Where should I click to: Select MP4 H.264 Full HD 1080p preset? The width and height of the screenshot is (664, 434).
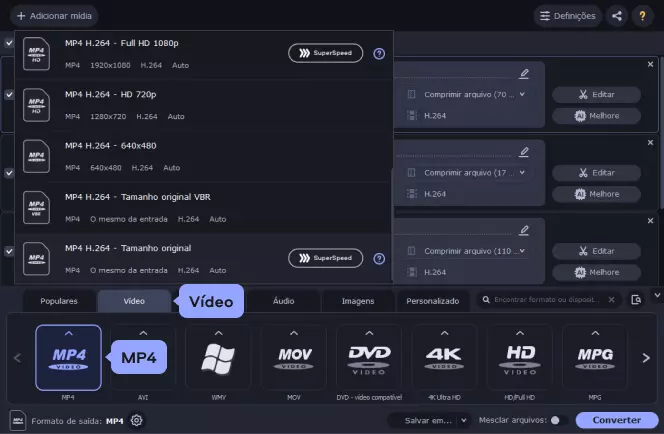point(204,54)
